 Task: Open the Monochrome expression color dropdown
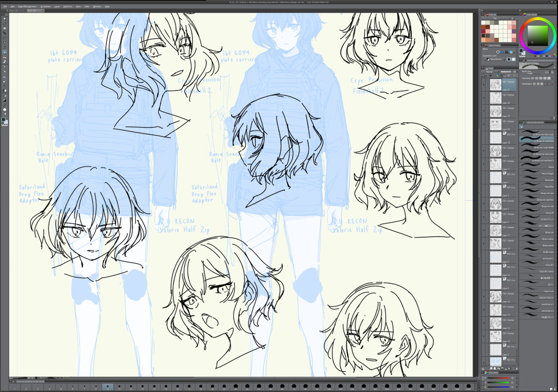coord(496,59)
